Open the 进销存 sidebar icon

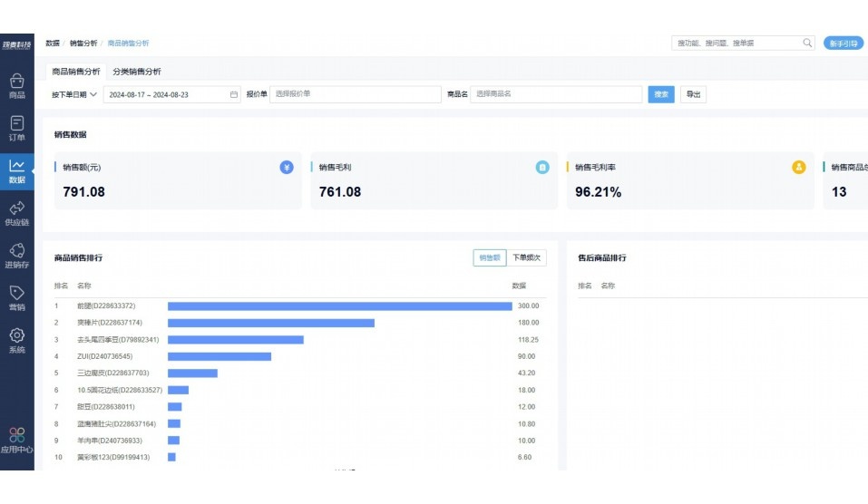click(16, 256)
